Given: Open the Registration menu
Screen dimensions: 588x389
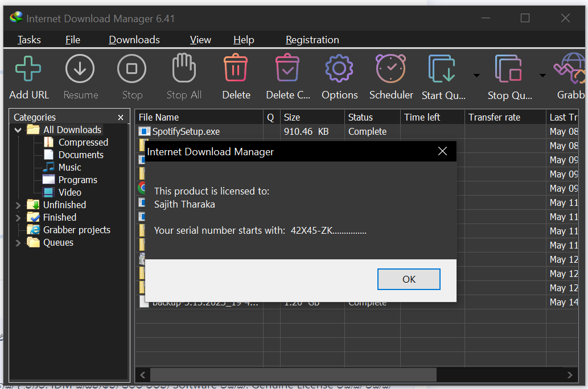Looking at the screenshot, I should pyautogui.click(x=312, y=40).
